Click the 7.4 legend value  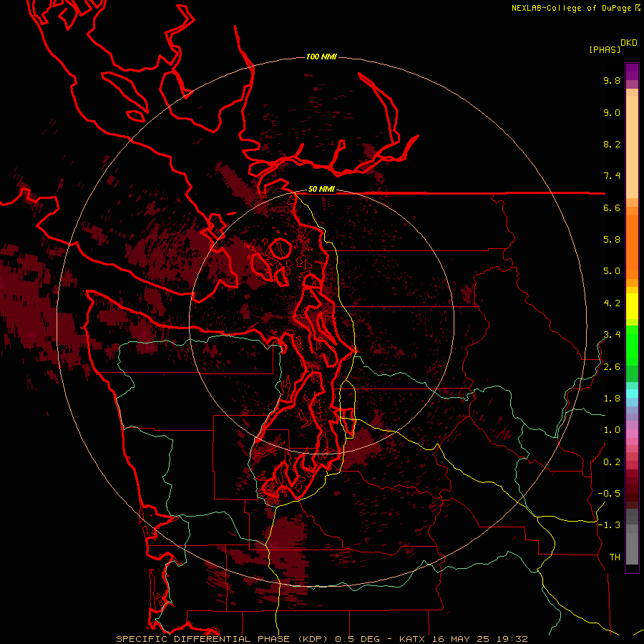(x=612, y=176)
